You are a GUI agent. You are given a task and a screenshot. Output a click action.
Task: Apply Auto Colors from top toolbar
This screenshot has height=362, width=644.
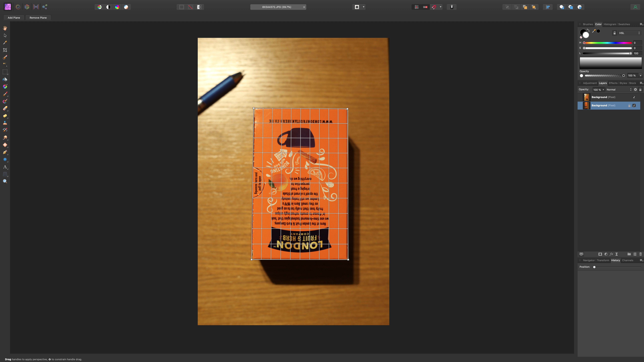[117, 7]
